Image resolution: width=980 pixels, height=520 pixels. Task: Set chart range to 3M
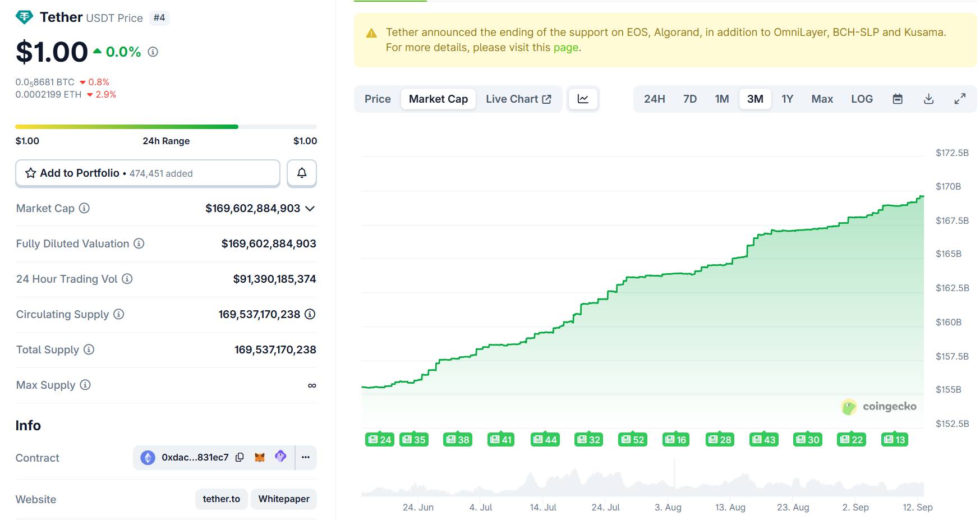coord(755,99)
